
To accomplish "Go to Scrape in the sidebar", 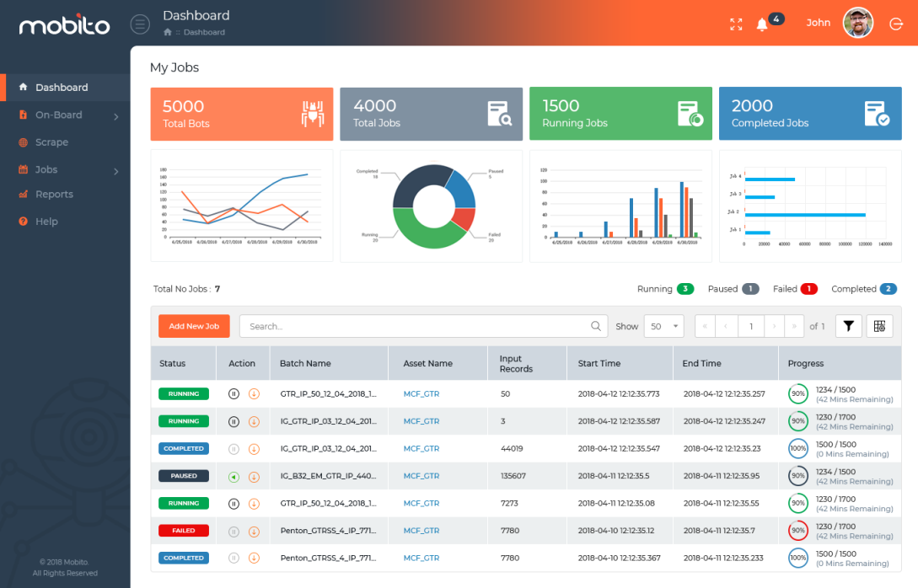I will (x=51, y=142).
